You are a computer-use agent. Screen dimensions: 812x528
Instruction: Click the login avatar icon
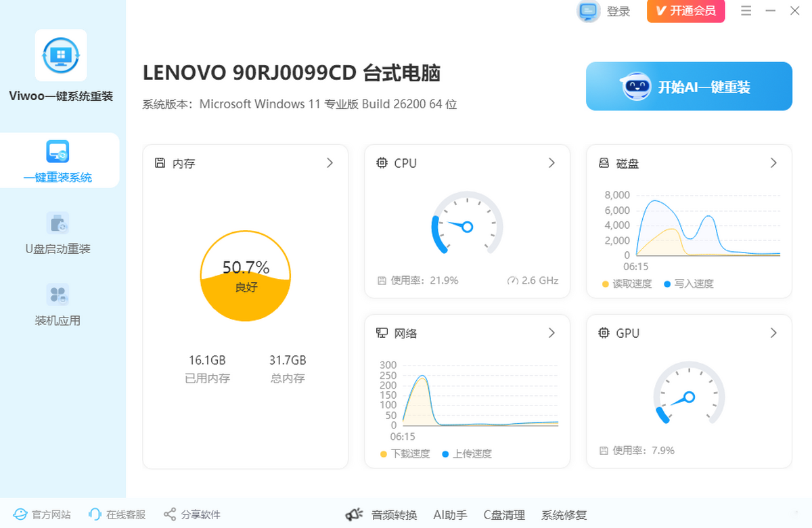click(588, 11)
